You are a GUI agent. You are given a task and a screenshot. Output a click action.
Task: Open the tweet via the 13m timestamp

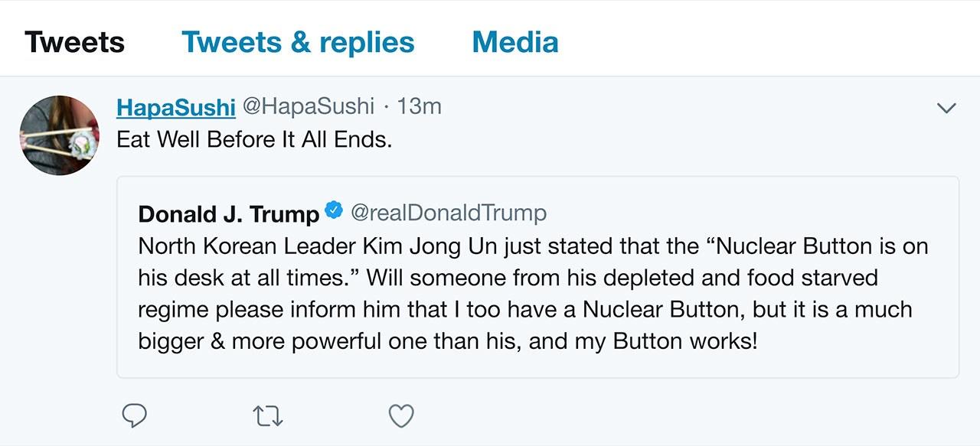[x=420, y=106]
